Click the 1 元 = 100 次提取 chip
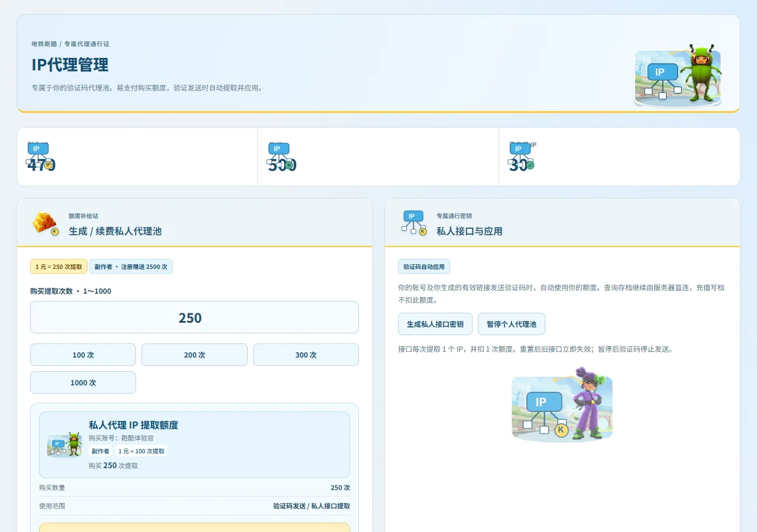This screenshot has width=757, height=532. coord(141,451)
